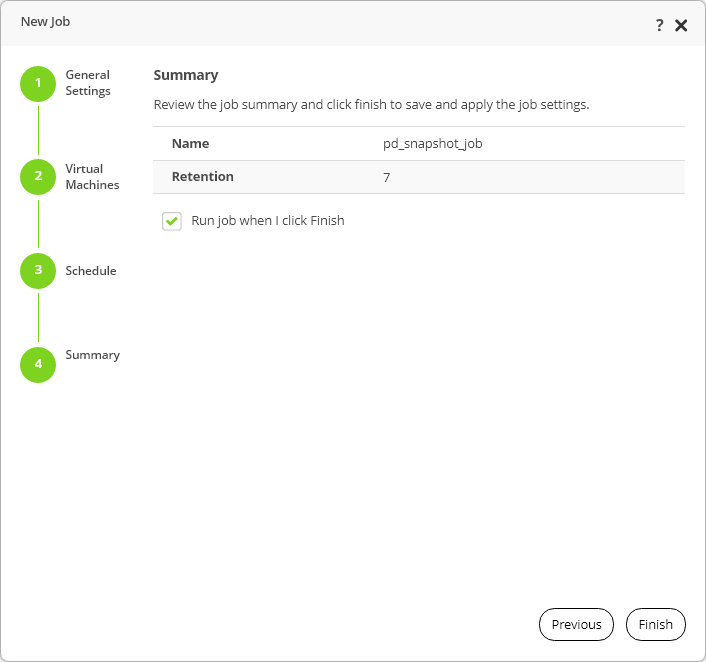Open the General Settings step label
The image size is (706, 662).
coord(88,83)
